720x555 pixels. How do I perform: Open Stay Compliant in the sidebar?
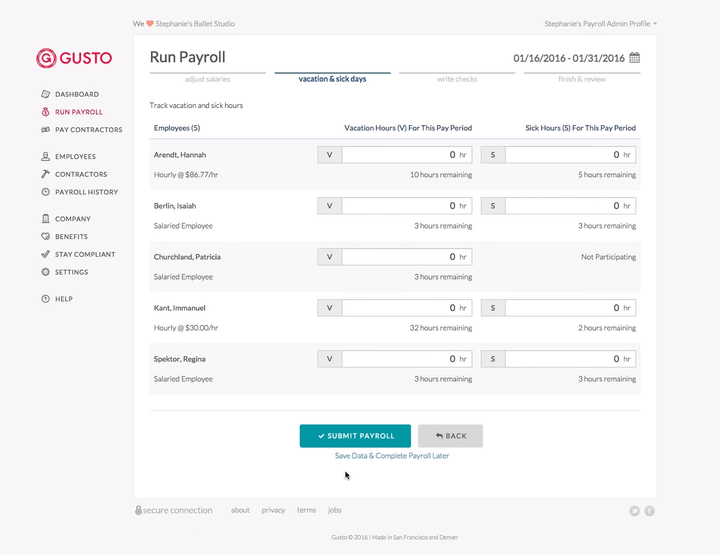tap(85, 255)
